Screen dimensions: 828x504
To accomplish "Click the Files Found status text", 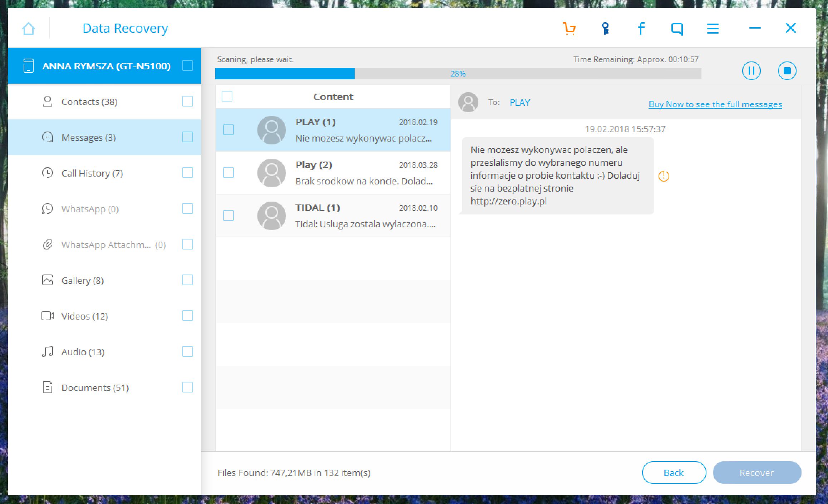I will [294, 473].
